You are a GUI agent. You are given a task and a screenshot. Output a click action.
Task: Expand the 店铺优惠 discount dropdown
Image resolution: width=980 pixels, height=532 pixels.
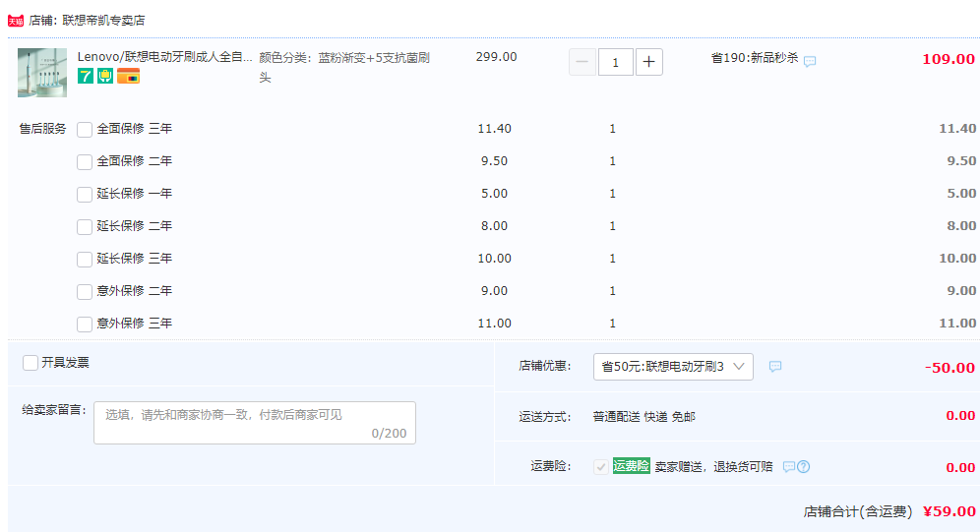tap(673, 367)
